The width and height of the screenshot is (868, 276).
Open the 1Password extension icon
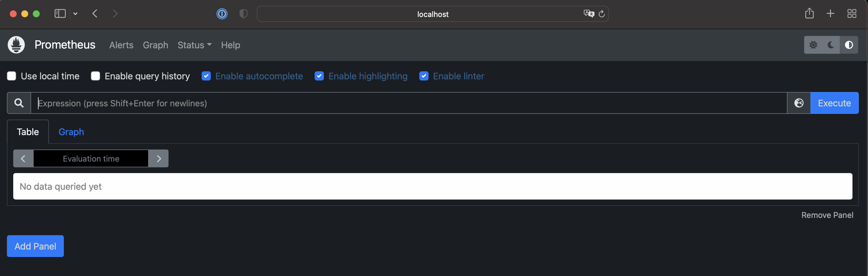click(222, 14)
